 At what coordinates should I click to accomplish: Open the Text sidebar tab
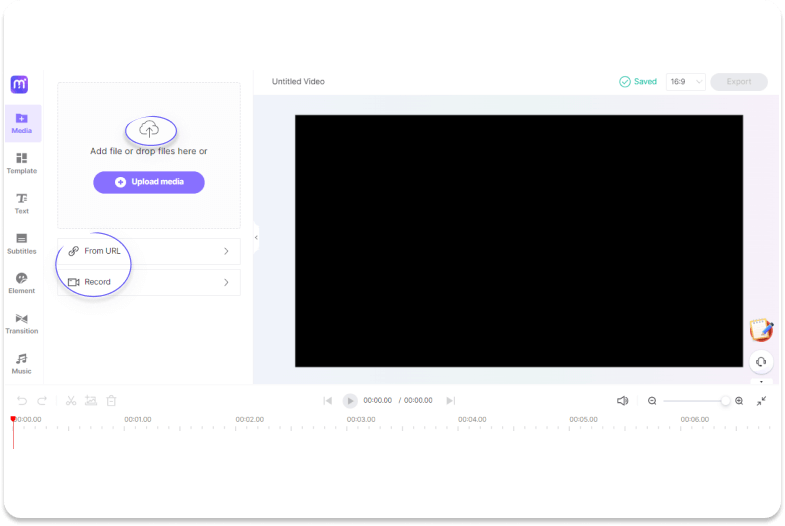coord(22,204)
